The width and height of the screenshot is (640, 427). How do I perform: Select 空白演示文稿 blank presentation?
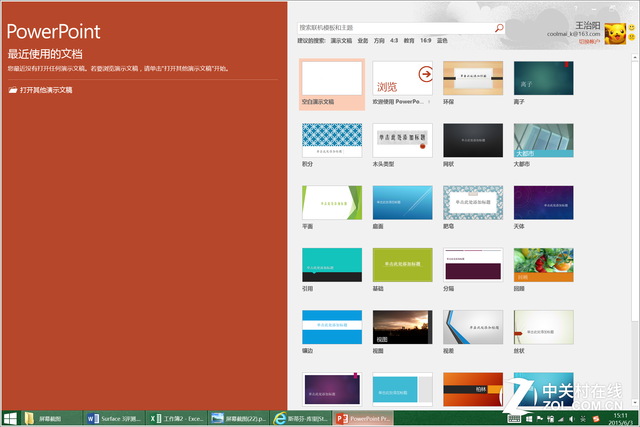(x=332, y=84)
